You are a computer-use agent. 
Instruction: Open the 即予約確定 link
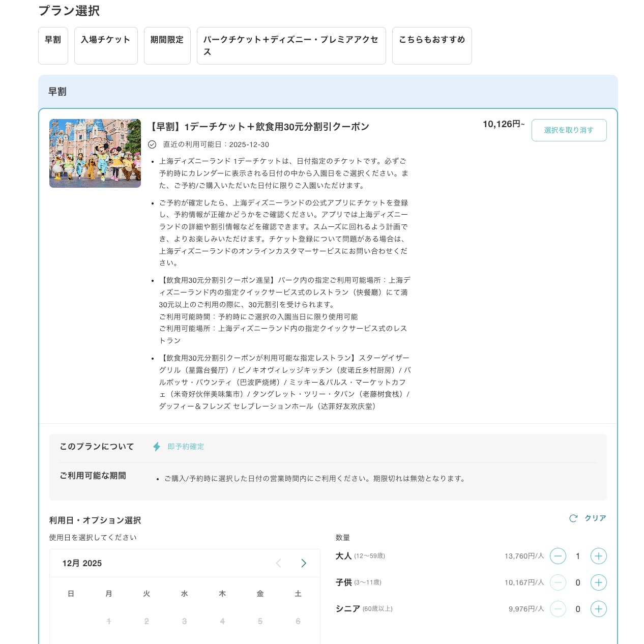[x=184, y=446]
